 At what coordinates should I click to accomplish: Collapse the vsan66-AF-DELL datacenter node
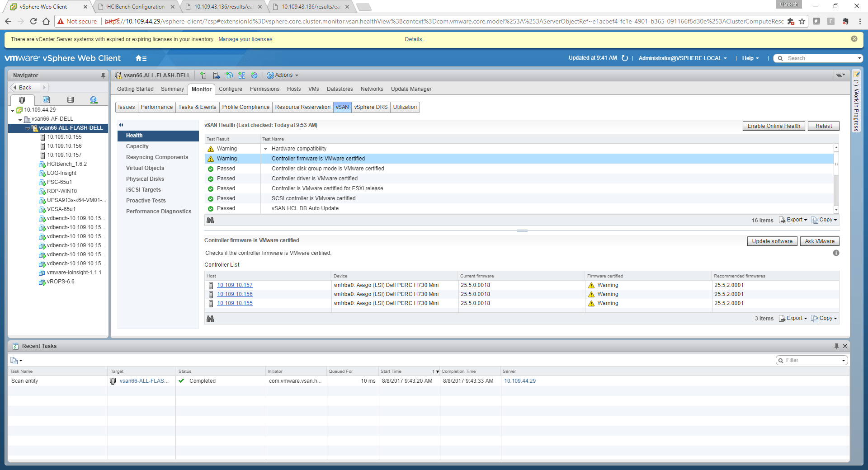[20, 119]
